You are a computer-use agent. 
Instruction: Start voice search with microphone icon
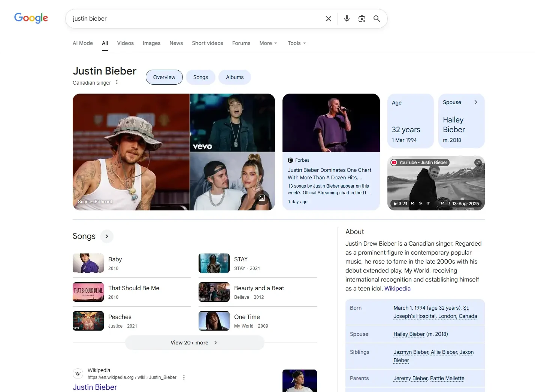(347, 19)
